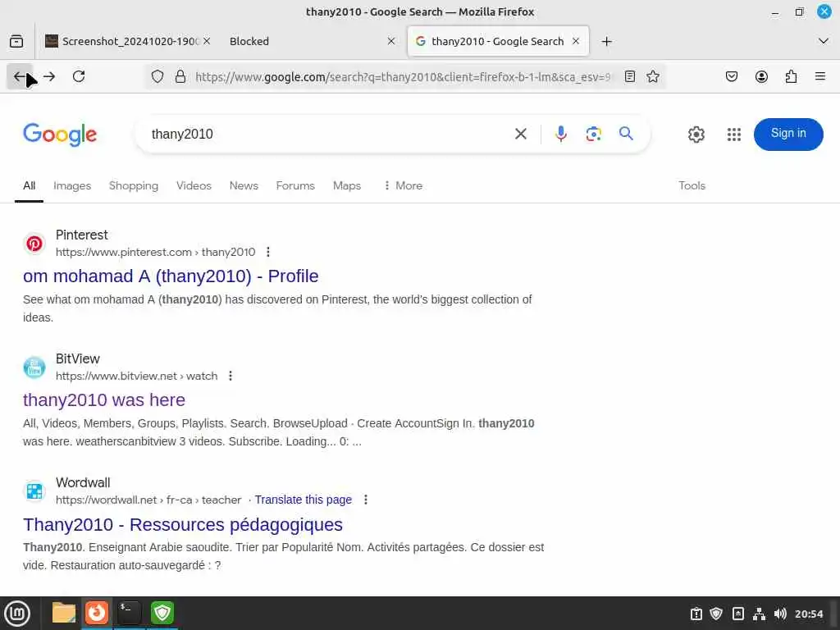Open the Firefox hamburger application menu
Image resolution: width=840 pixels, height=630 pixels.
point(820,76)
